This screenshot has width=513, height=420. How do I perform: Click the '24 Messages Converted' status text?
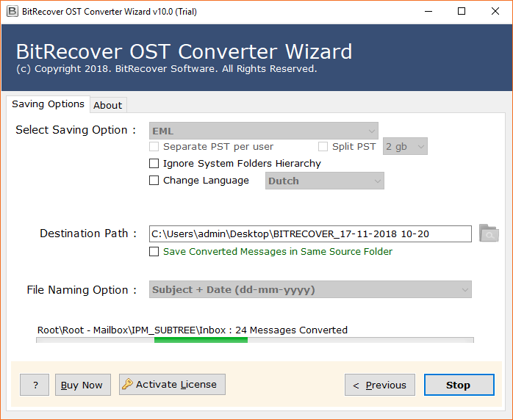point(291,330)
